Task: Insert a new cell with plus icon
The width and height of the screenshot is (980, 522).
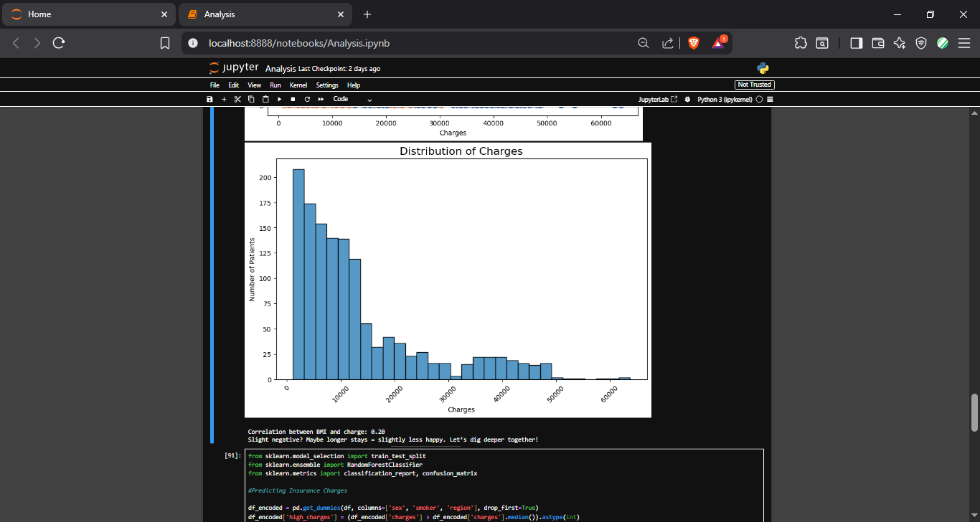Action: (224, 99)
